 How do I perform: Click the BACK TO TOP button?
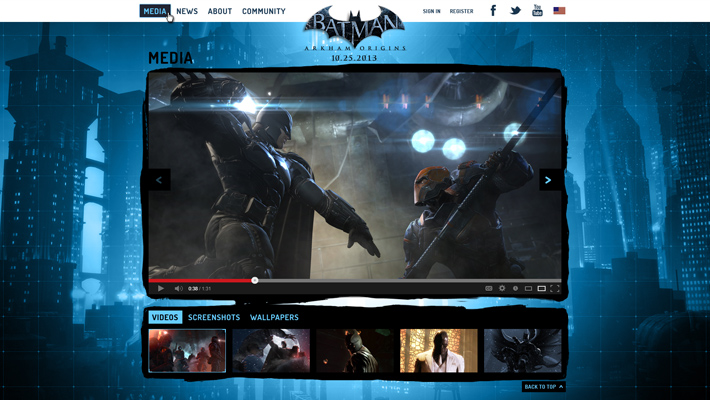(x=544, y=386)
